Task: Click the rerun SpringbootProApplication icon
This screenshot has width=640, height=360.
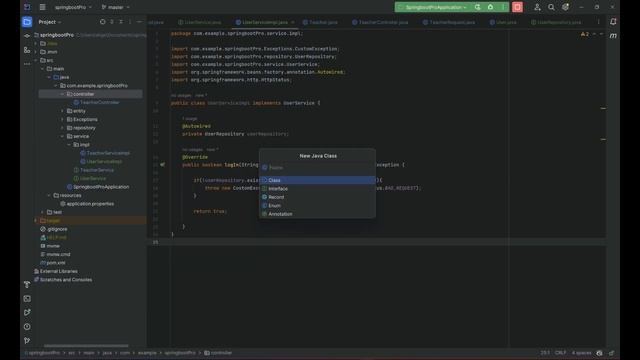Action: 478,7
